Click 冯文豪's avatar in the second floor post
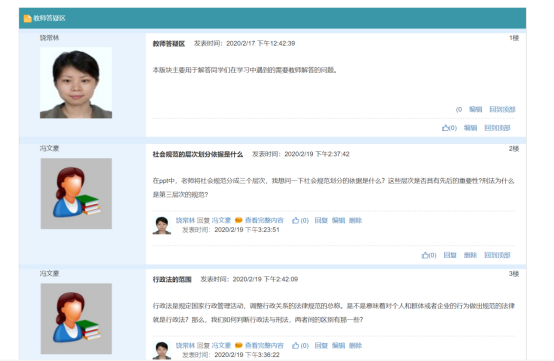Image resolution: width=554 pixels, height=361 pixels. coord(76,194)
